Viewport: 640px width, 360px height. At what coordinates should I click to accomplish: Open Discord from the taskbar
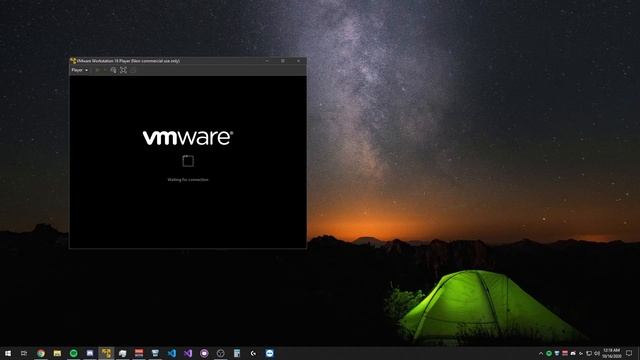point(90,353)
